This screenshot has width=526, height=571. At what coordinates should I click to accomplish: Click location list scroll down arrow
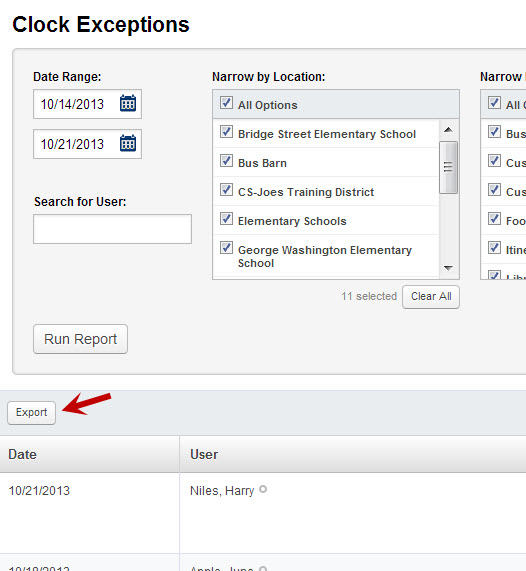coord(448,268)
